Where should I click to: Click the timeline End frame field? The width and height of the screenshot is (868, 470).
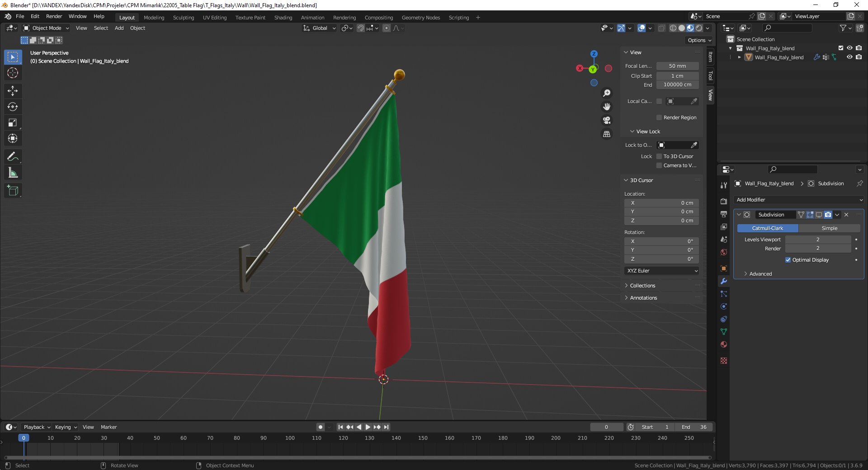point(694,427)
